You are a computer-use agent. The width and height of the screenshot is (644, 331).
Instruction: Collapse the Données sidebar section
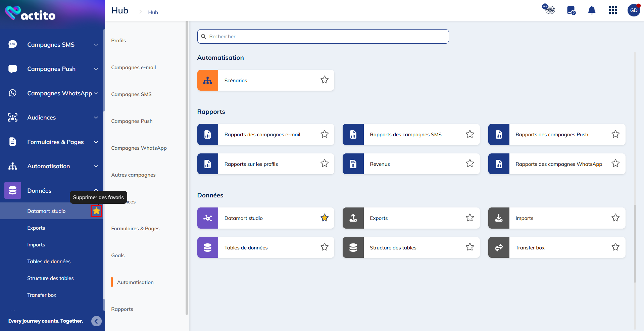96,190
